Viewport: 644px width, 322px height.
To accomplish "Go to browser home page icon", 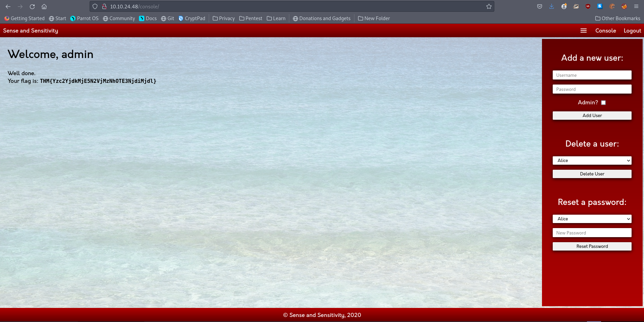I will click(x=44, y=7).
